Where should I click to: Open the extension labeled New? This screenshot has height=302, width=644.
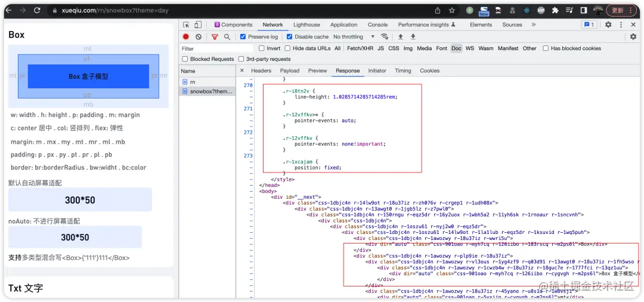click(484, 11)
